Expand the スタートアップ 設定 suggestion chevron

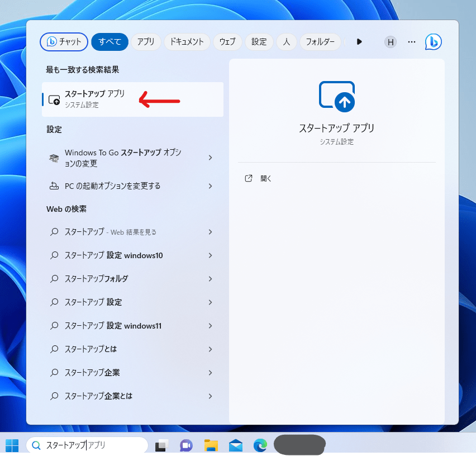coord(211,302)
